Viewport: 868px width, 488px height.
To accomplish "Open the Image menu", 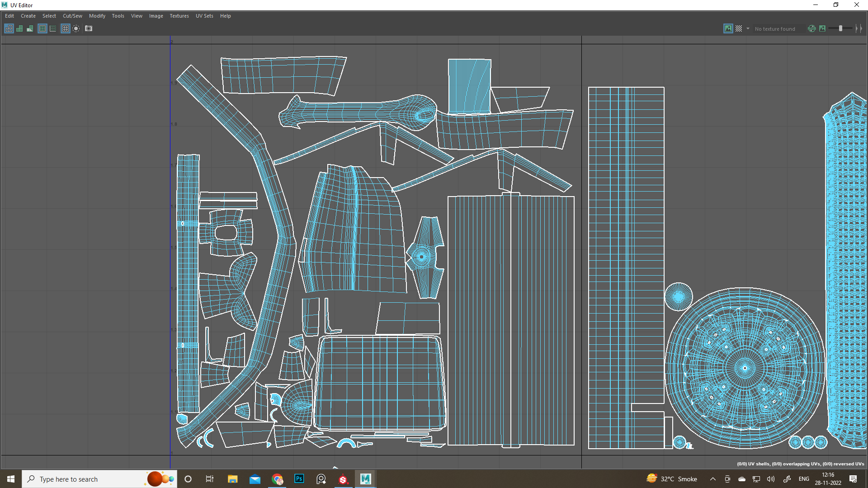I will tap(156, 16).
